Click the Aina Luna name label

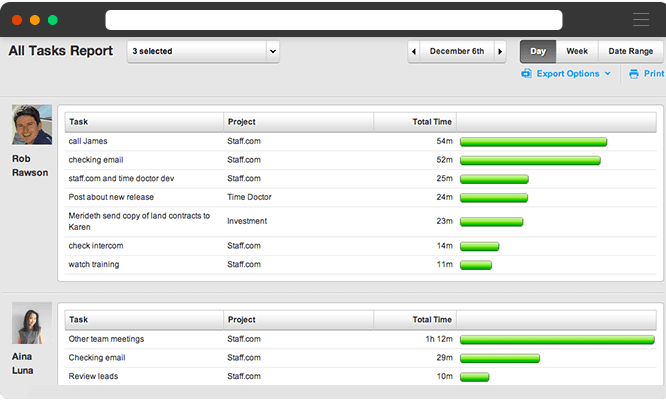tap(22, 363)
